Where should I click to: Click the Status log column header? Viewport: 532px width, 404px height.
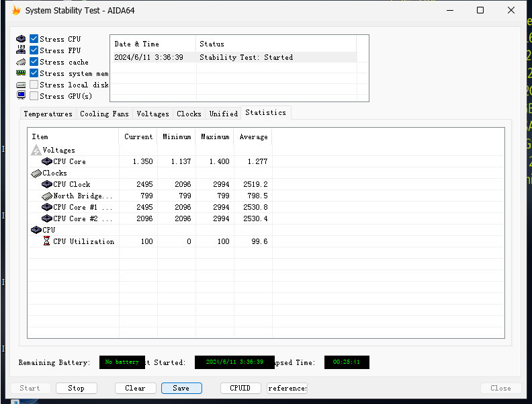coord(276,44)
